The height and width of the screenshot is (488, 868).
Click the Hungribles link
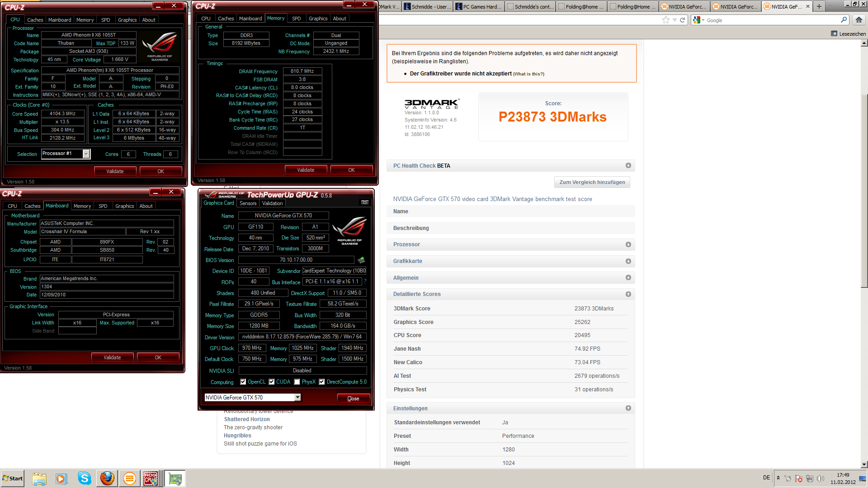tap(237, 436)
